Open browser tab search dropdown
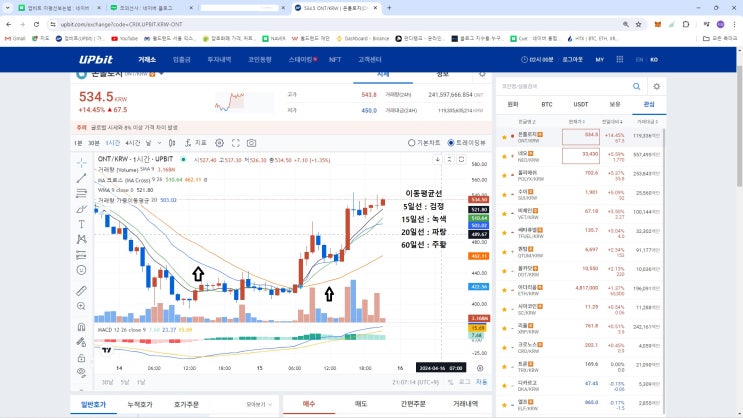Screen dimensions: 743x418 (x=8, y=8)
